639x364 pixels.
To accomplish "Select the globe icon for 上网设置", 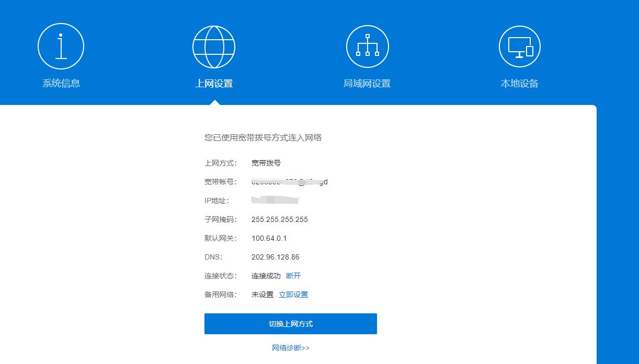I will pos(214,46).
